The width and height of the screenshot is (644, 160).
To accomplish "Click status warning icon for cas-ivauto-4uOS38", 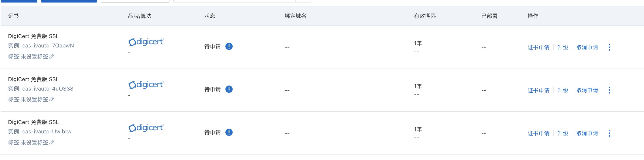I will click(x=229, y=89).
